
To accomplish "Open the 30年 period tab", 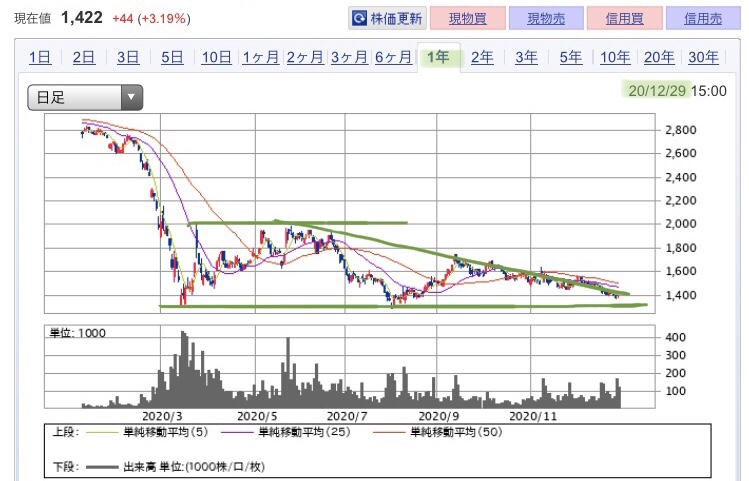I will pos(703,58).
